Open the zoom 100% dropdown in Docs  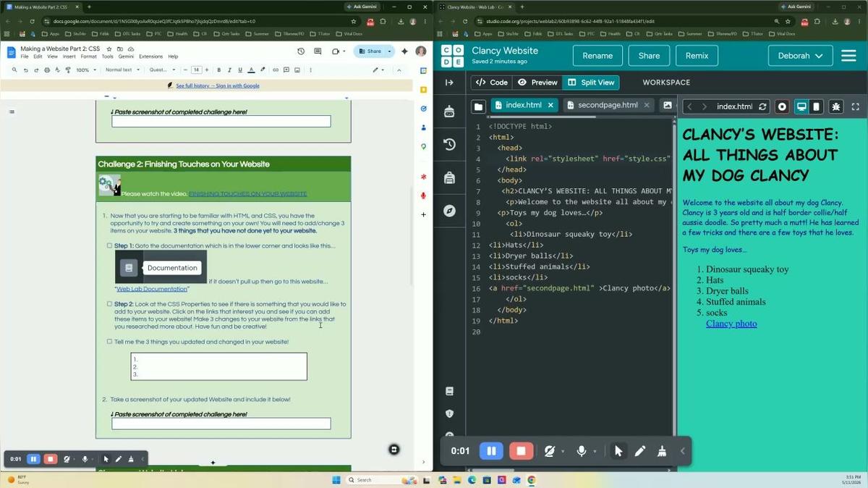85,70
